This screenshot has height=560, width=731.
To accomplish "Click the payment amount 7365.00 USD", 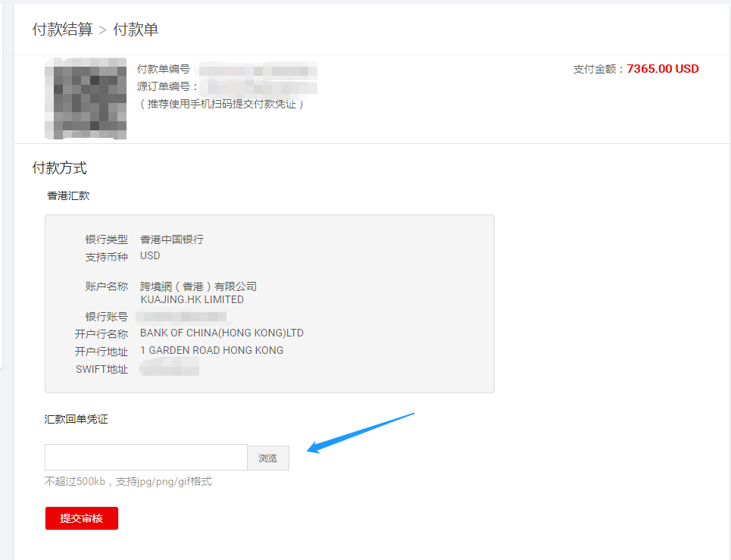I will pos(662,69).
